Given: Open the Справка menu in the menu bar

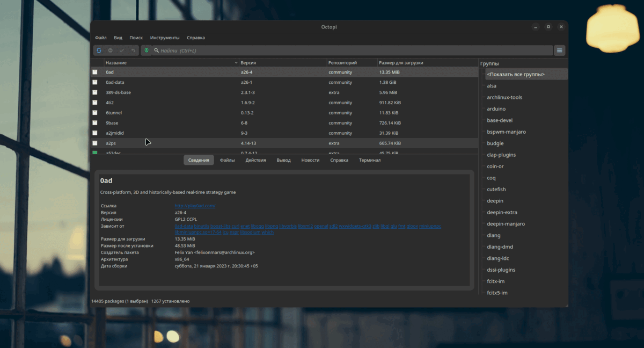Looking at the screenshot, I should (196, 38).
